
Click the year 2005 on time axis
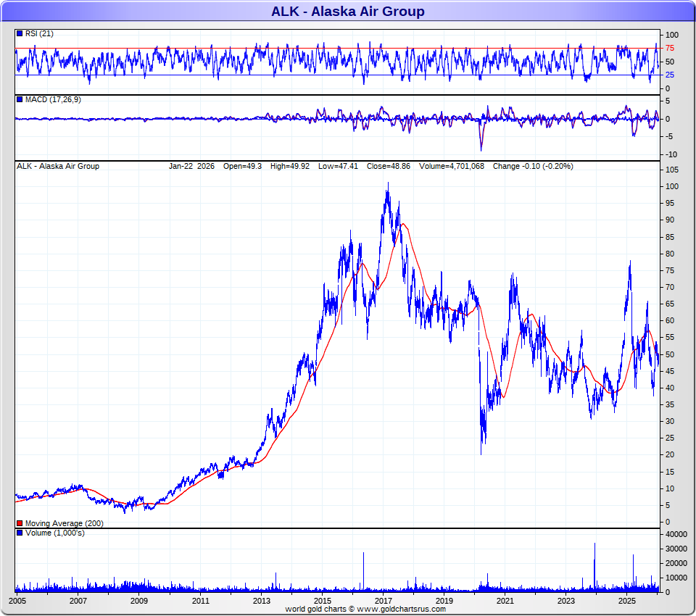point(17,601)
